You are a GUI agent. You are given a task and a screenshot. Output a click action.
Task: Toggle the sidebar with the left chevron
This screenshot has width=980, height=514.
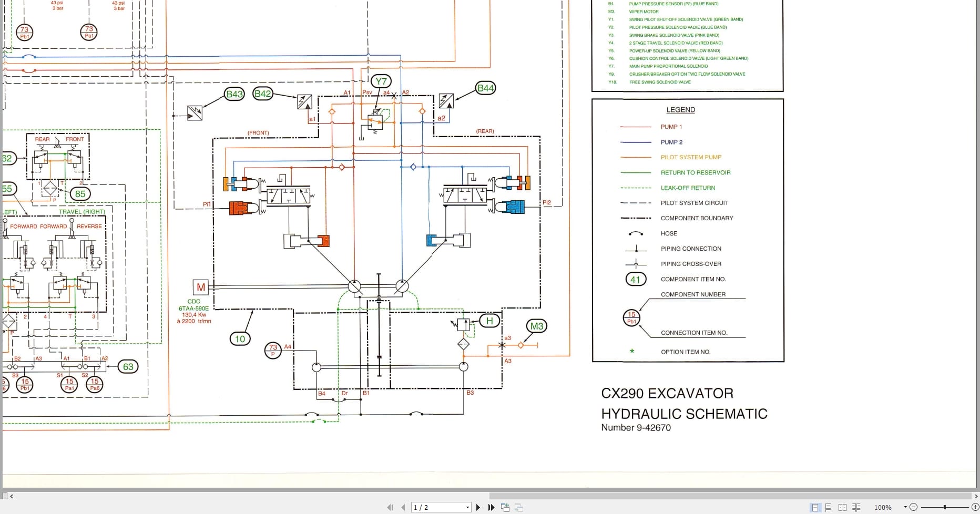[12, 496]
